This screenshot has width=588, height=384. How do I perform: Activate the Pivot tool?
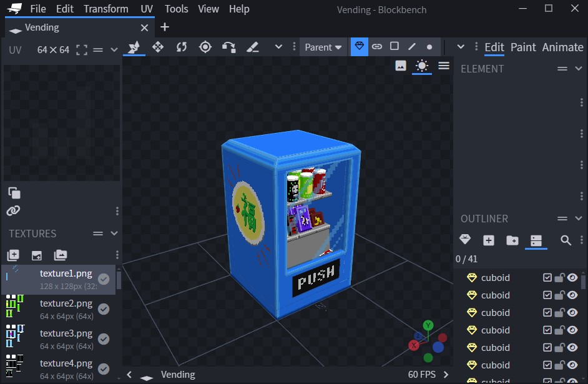(x=205, y=47)
